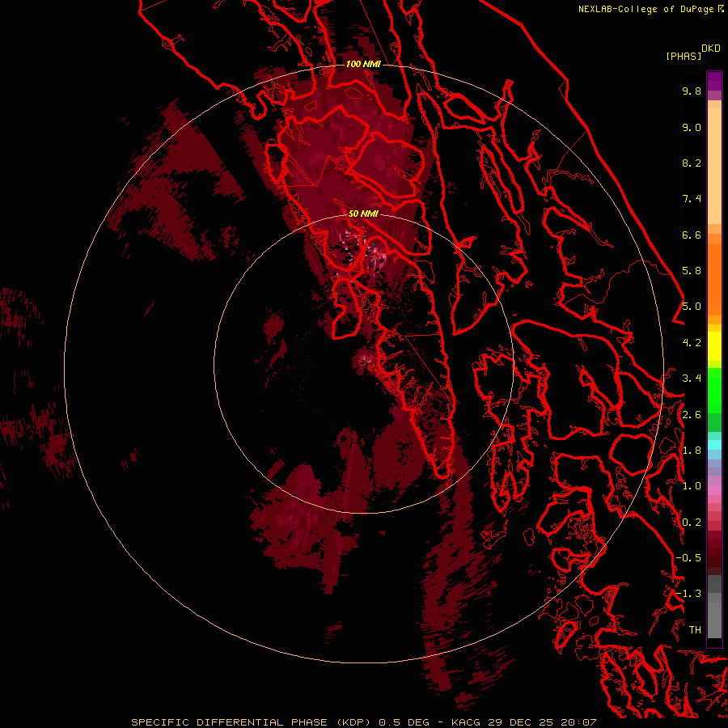Screen dimensions: 728x728
Task: Click the [PHAS] units label
Action: [x=684, y=56]
